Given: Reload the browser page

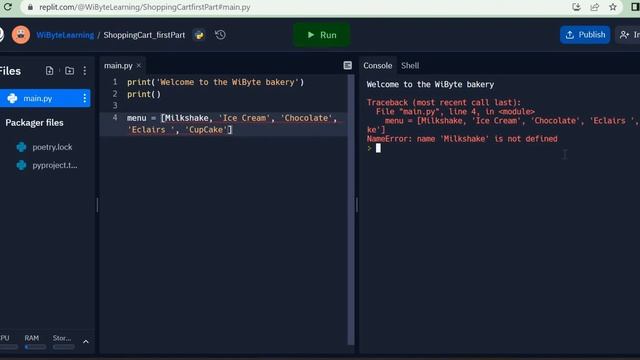Looking at the screenshot, I should [x=7, y=7].
